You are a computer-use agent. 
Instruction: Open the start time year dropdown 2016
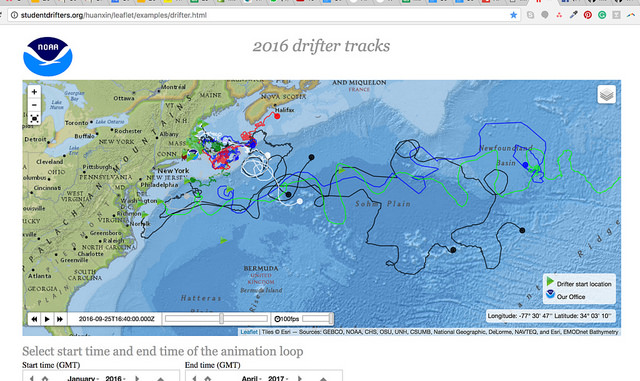tap(115, 379)
